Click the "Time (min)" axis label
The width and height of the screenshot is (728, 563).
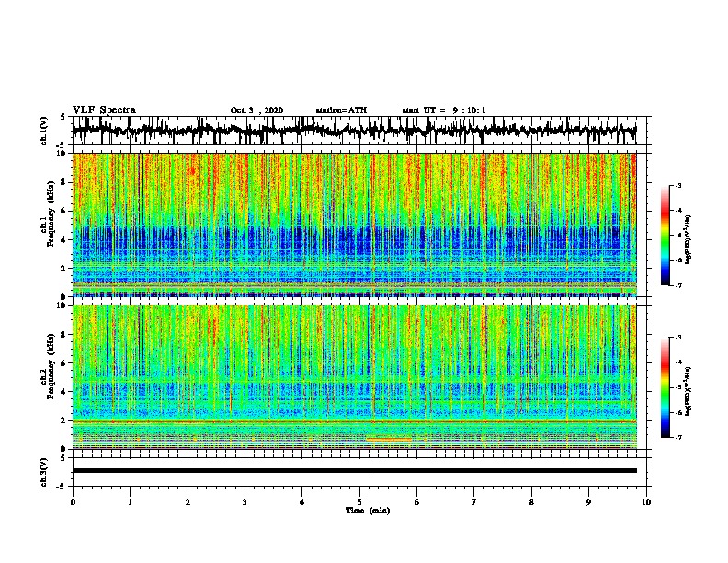pos(368,511)
